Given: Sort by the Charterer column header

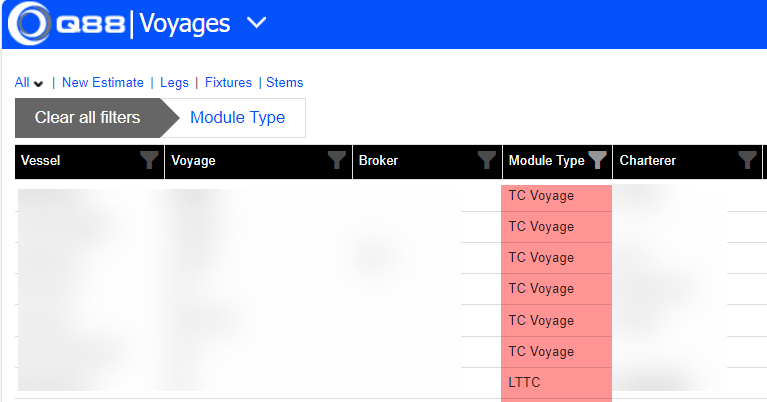Looking at the screenshot, I should 647,160.
